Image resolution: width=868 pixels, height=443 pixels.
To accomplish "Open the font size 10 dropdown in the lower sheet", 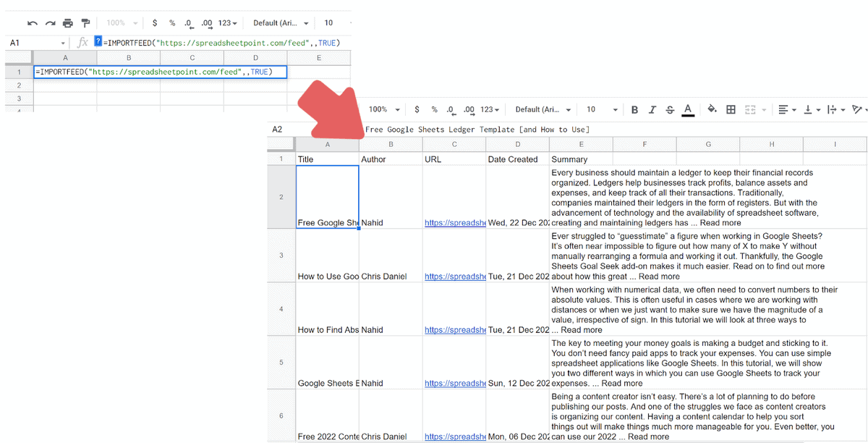I will tap(601, 109).
